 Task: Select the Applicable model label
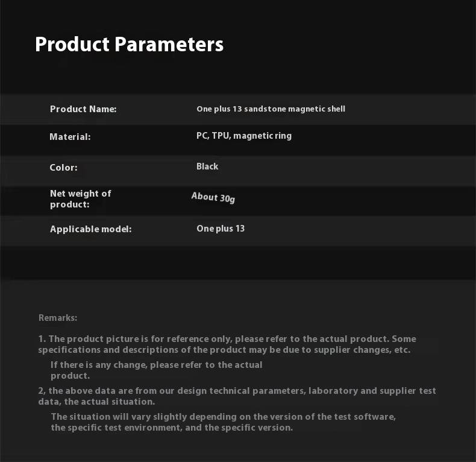[91, 229]
